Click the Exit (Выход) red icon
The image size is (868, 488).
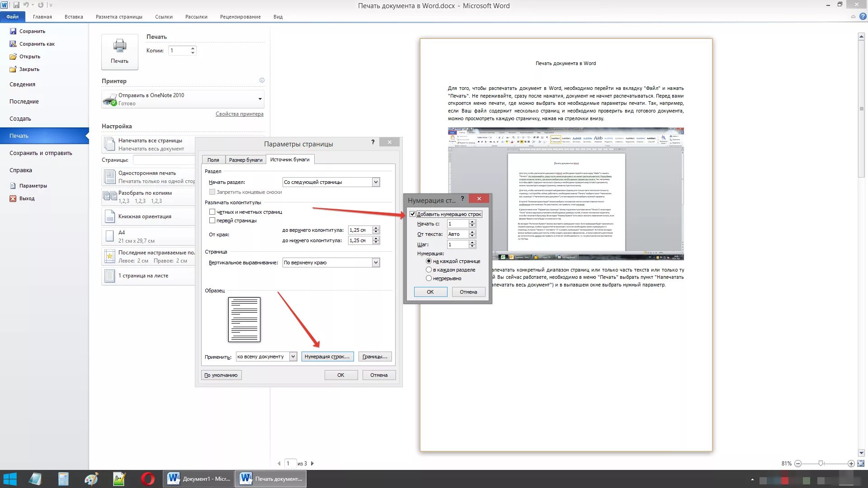(13, 198)
